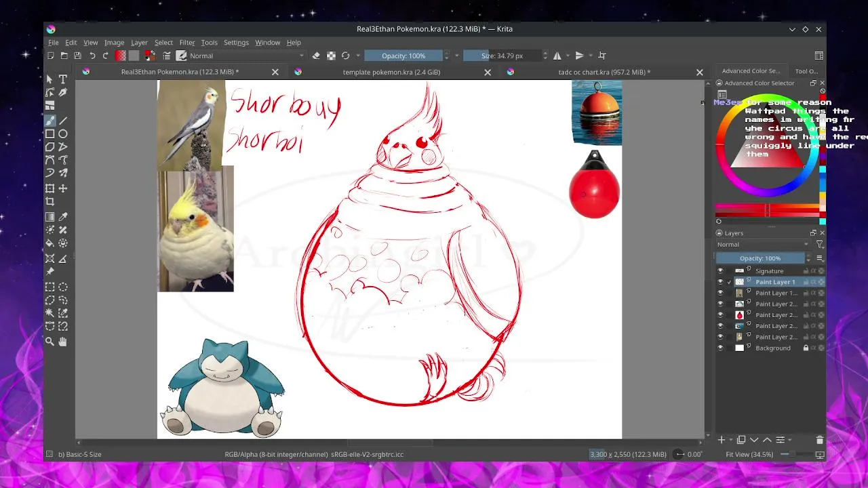Viewport: 868px width, 488px height.
Task: Select the Rectangle shape tool
Action: click(x=50, y=134)
